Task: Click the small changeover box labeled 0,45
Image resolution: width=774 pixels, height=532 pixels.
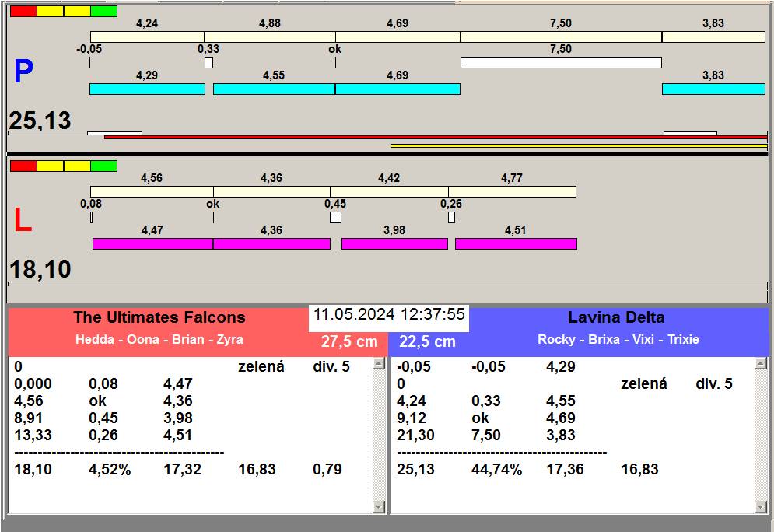Action: pyautogui.click(x=336, y=218)
